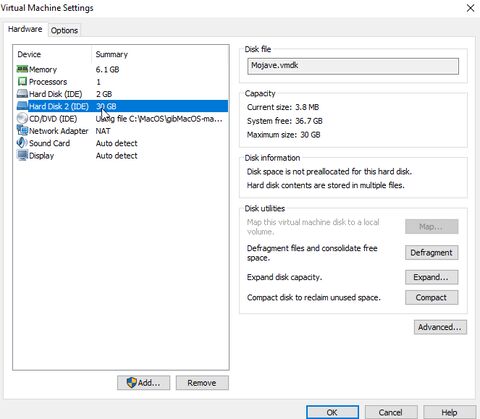Compact disk to reclaim unused space
The image size is (480, 419).
pos(432,297)
